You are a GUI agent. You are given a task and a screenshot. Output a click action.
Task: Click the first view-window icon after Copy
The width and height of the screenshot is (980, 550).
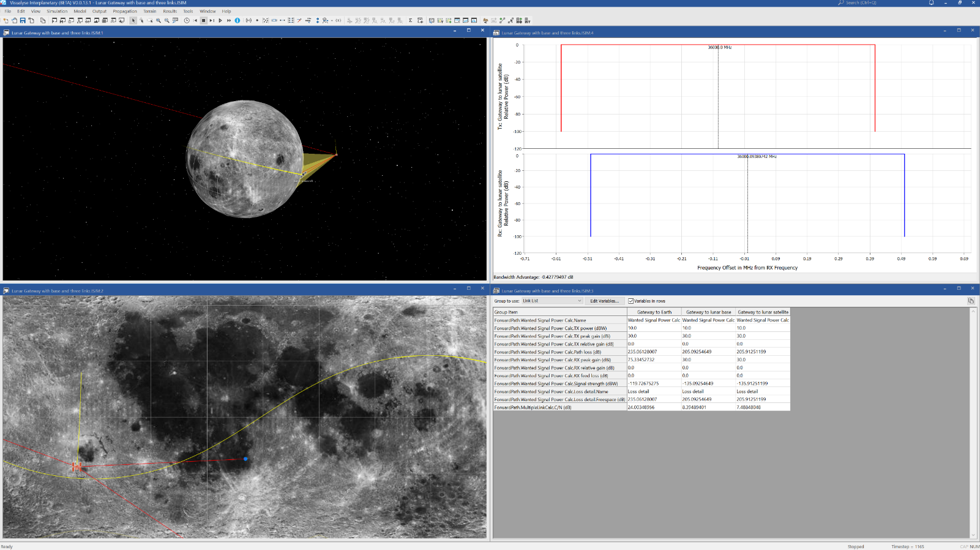(56, 20)
